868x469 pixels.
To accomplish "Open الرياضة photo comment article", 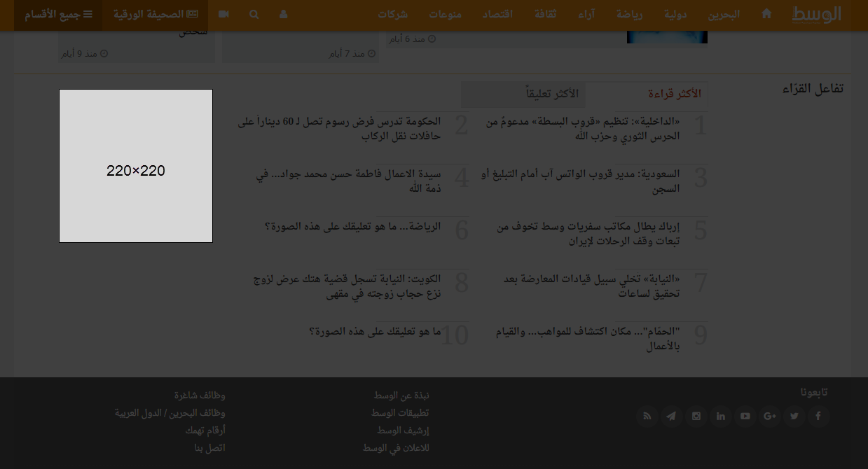I will coord(352,227).
